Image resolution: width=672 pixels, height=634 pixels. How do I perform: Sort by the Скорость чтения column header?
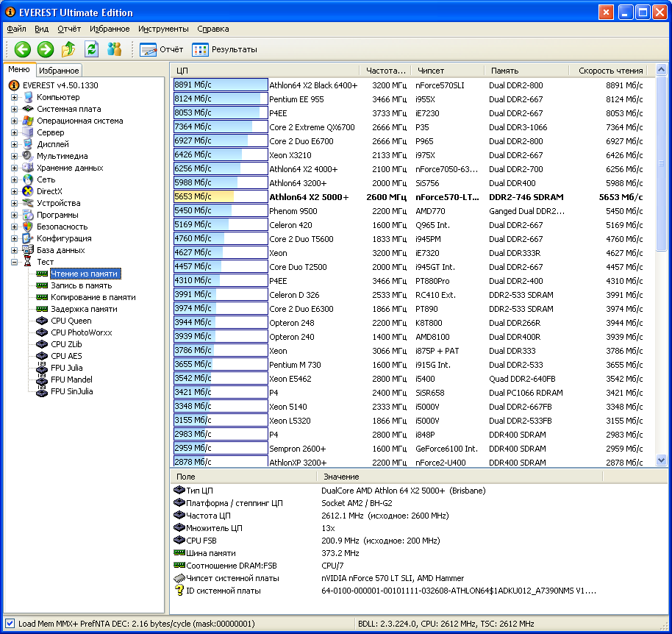coord(608,71)
